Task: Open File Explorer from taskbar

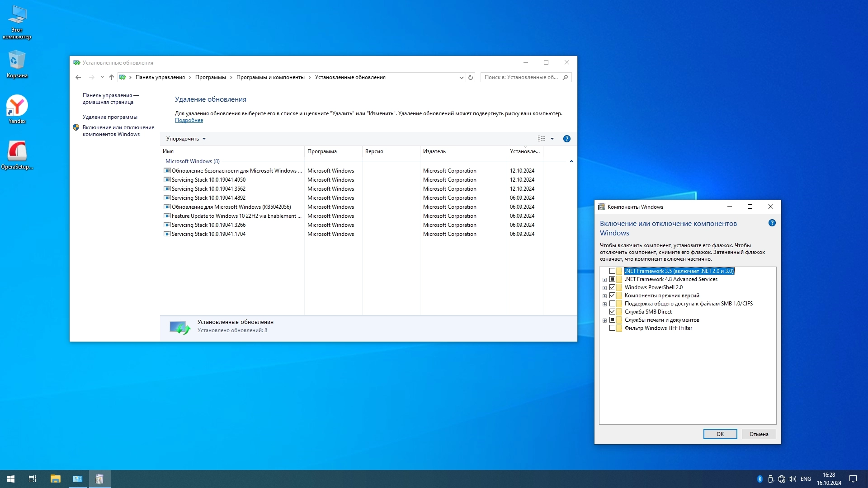Action: [55, 479]
